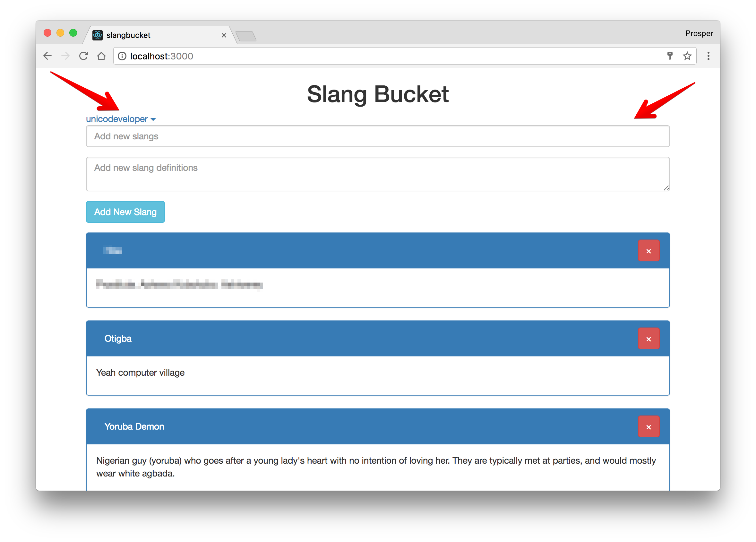Focus the Add new slangs field

(x=377, y=136)
